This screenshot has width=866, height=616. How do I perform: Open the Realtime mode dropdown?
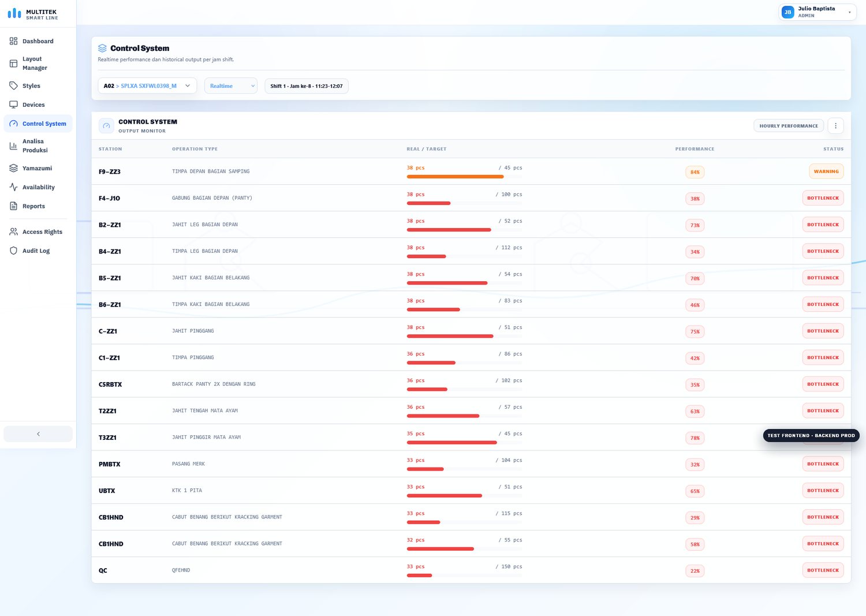pos(231,86)
